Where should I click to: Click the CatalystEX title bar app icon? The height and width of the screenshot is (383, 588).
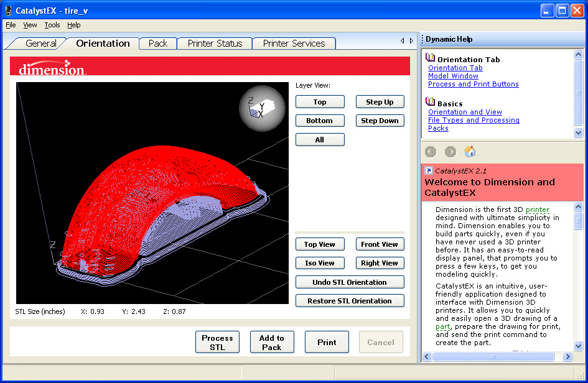pyautogui.click(x=8, y=11)
